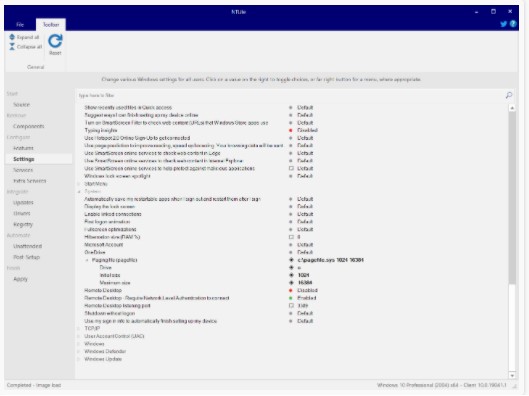Image resolution: width=529 pixels, height=396 pixels.
Task: Toggle the state dot for First logon animation
Action: 290,222
